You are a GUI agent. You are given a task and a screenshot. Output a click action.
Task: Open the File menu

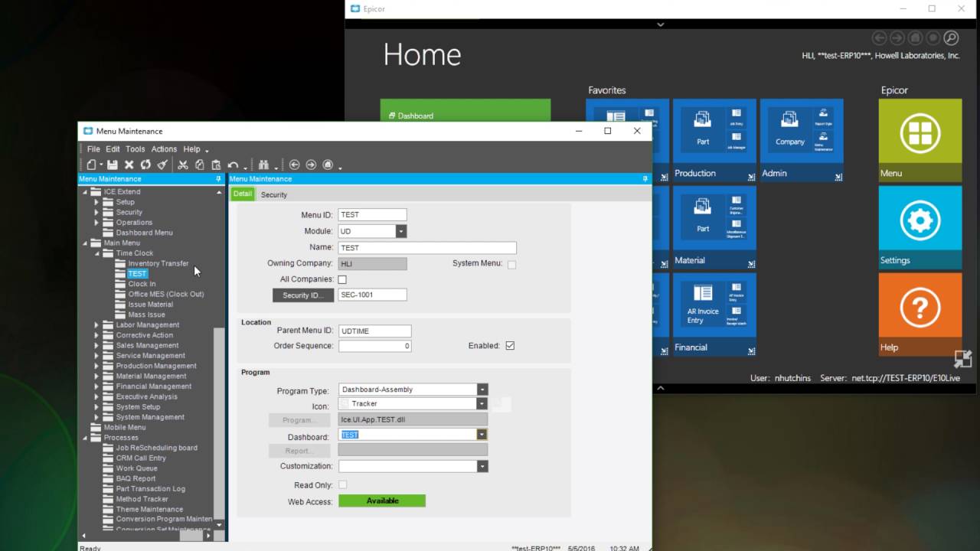coord(93,149)
